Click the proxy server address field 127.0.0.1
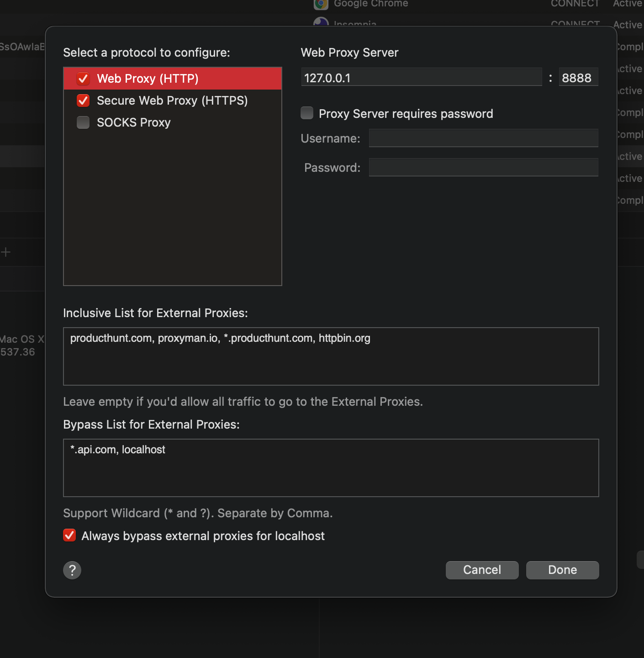The image size is (644, 658). 422,77
